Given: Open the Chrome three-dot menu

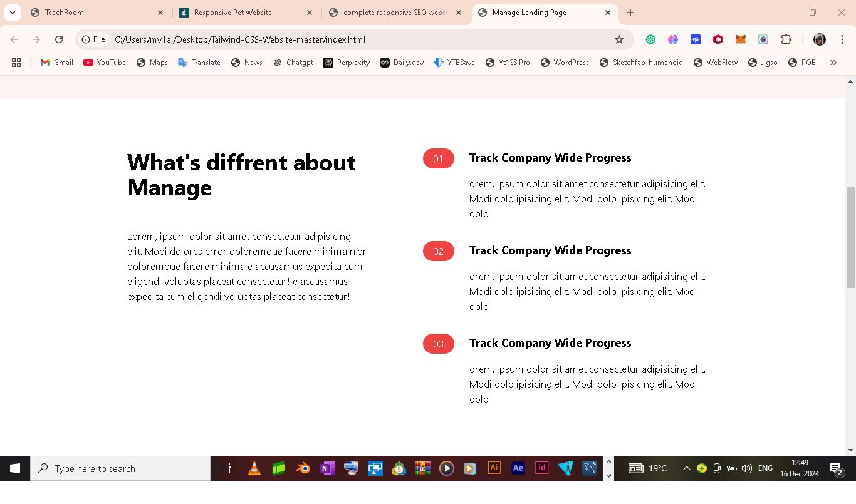Looking at the screenshot, I should tap(842, 39).
